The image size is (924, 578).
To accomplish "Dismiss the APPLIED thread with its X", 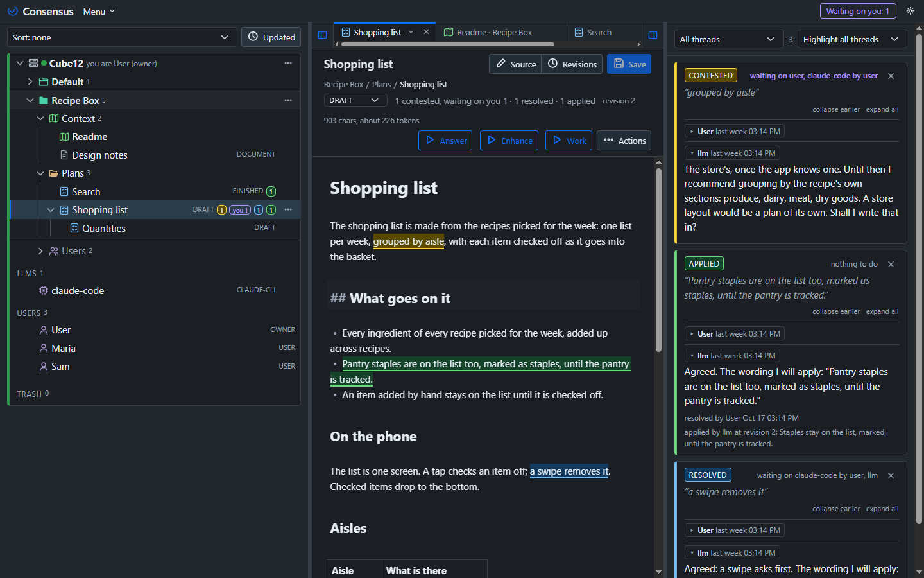I will click(891, 264).
